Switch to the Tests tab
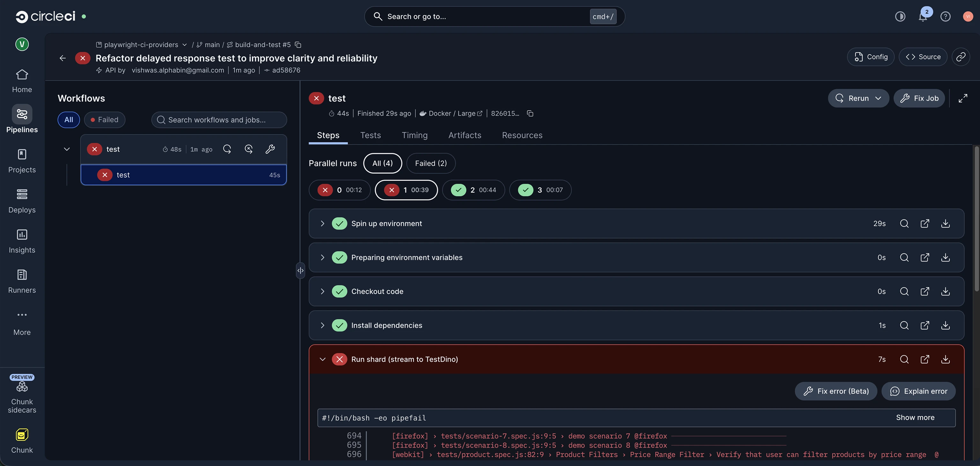 point(370,135)
